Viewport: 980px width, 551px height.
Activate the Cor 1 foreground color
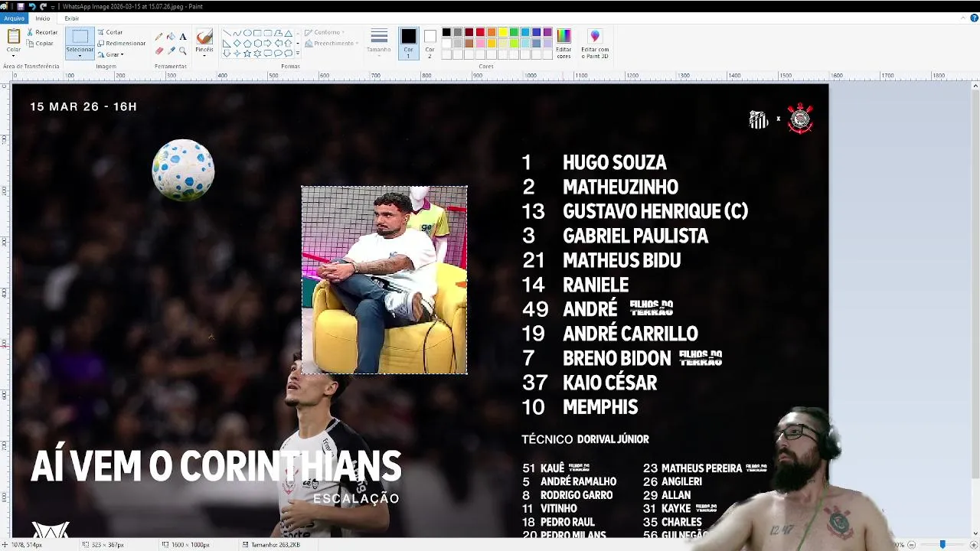point(409,43)
